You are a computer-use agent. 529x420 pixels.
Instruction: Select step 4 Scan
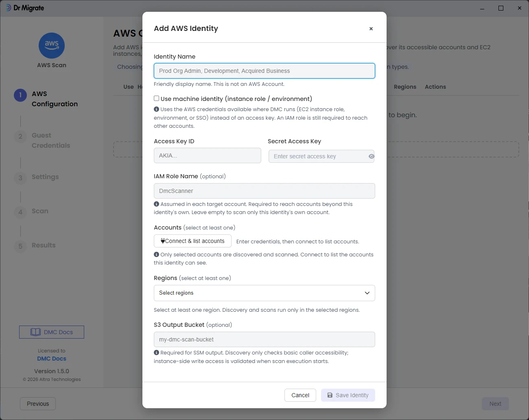pyautogui.click(x=31, y=212)
